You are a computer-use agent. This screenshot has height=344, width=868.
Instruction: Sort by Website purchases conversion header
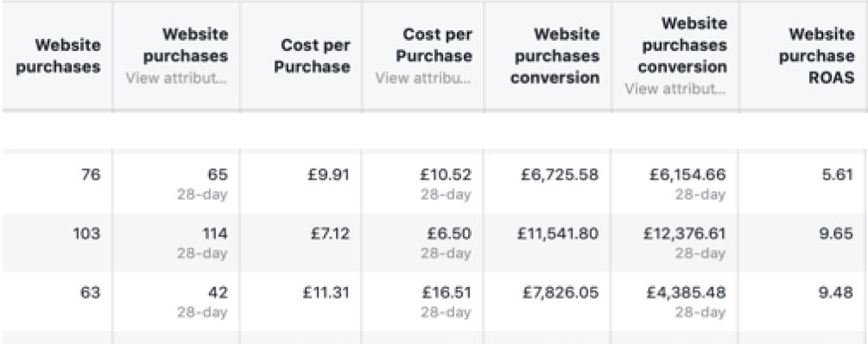(555, 56)
